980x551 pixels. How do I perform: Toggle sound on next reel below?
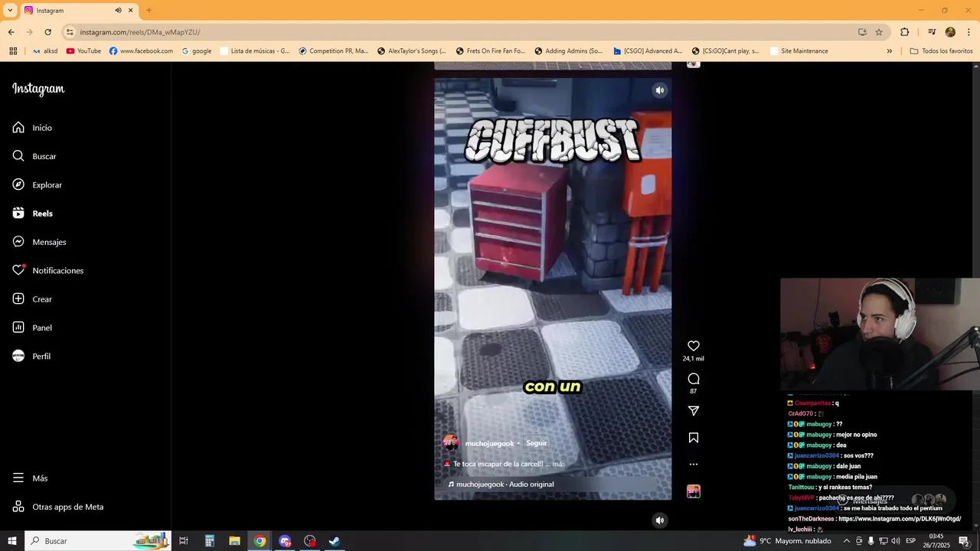click(x=659, y=520)
